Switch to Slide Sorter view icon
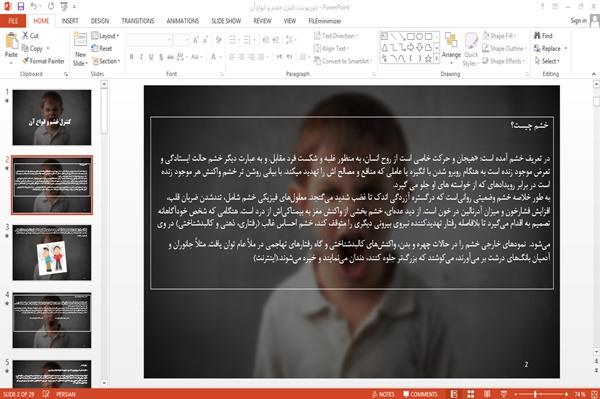 coord(471,394)
